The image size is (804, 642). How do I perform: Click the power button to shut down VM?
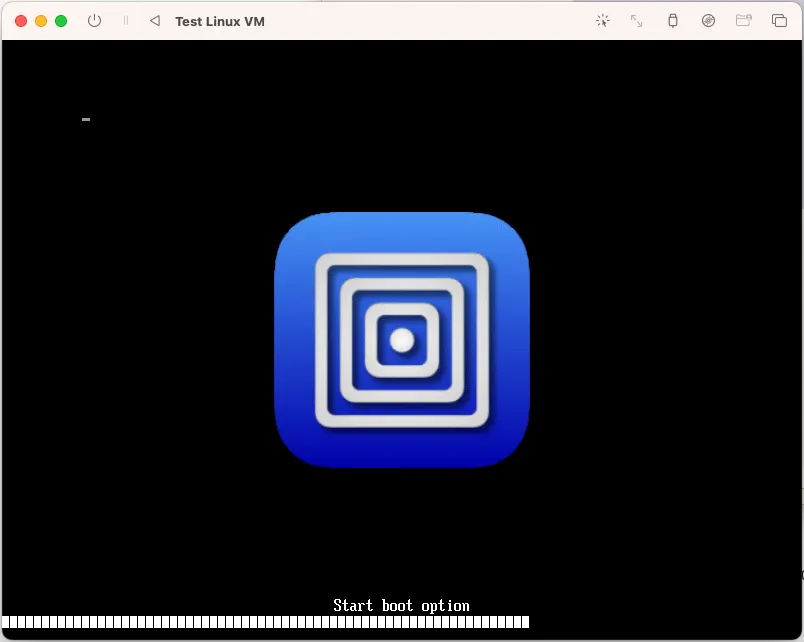coord(95,21)
